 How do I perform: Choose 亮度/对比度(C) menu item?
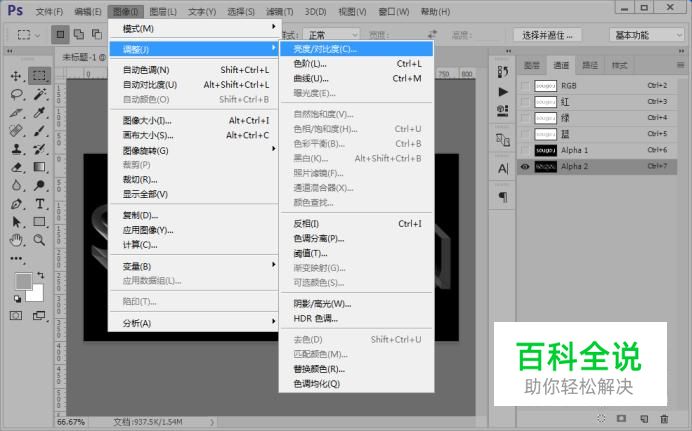357,49
